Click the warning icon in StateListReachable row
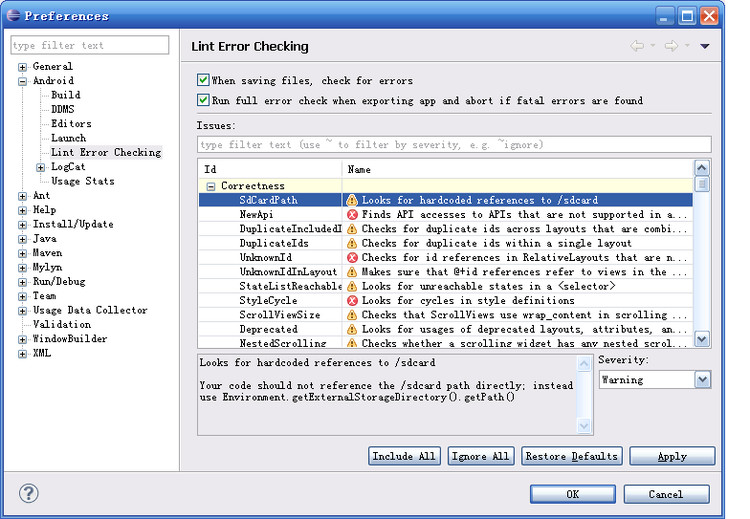Viewport: 750px width, 519px height. [352, 286]
